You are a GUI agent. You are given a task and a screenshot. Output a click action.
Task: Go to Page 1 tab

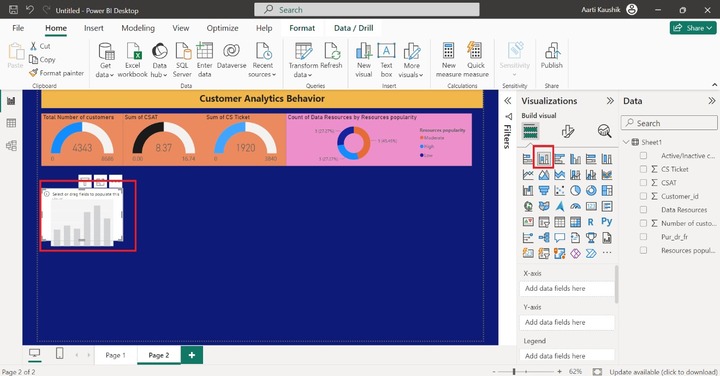(115, 355)
